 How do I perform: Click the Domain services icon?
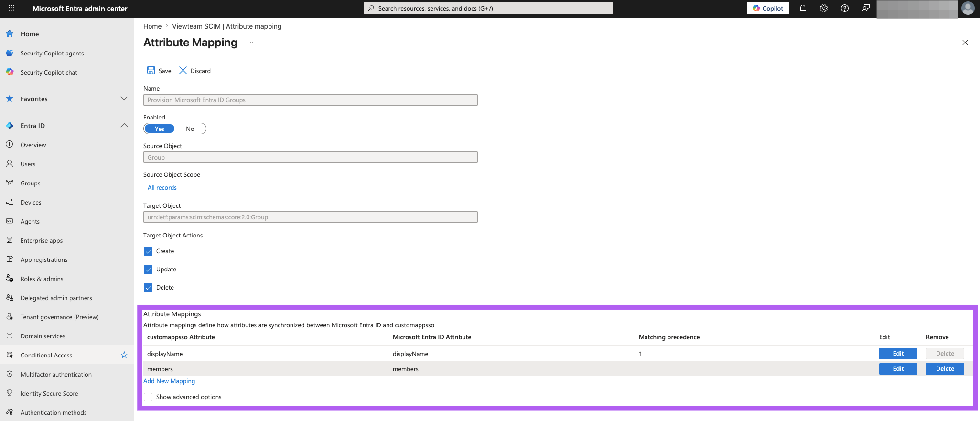point(10,335)
